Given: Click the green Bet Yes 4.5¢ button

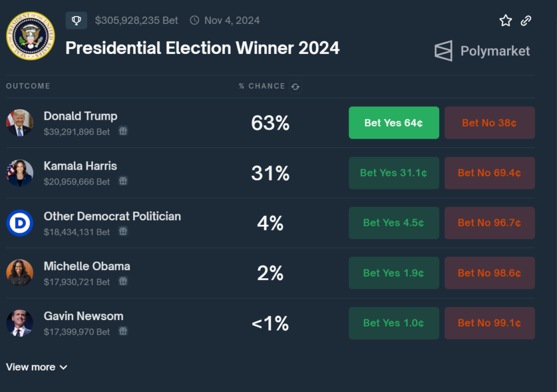Looking at the screenshot, I should click(x=393, y=222).
